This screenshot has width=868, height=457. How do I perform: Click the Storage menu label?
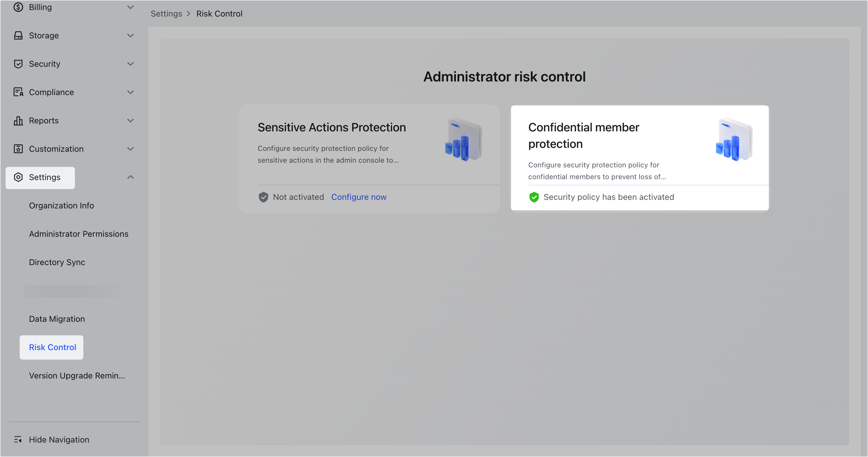(44, 35)
